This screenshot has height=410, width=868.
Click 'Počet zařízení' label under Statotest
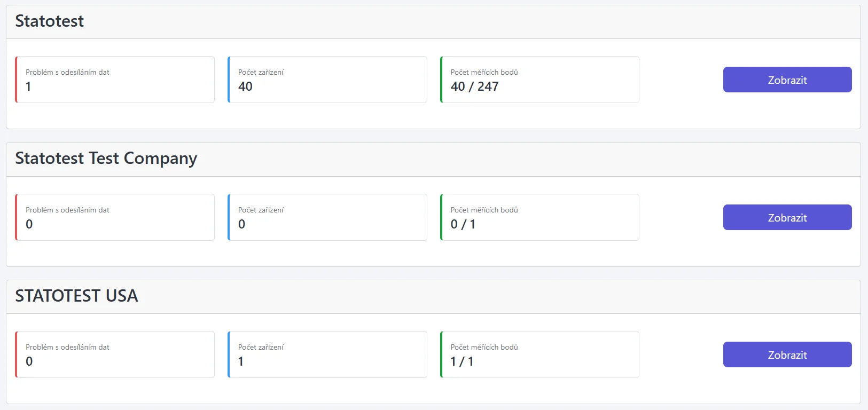pos(261,72)
